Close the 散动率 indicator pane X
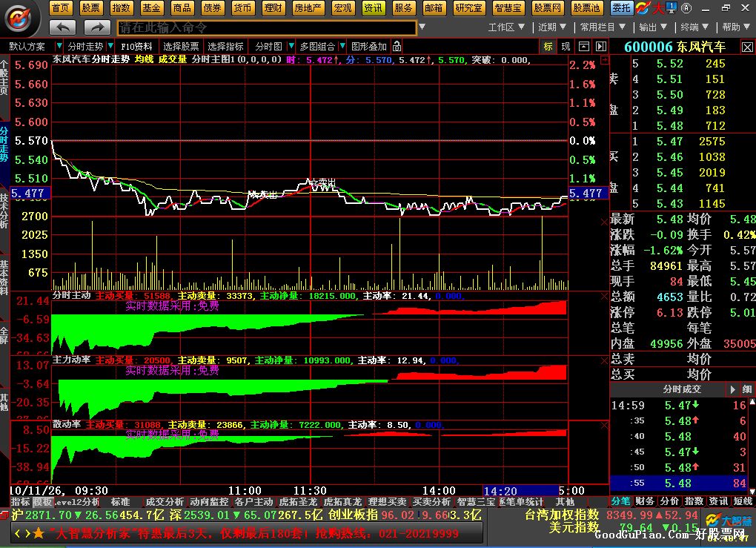The image size is (756, 548). click(604, 425)
